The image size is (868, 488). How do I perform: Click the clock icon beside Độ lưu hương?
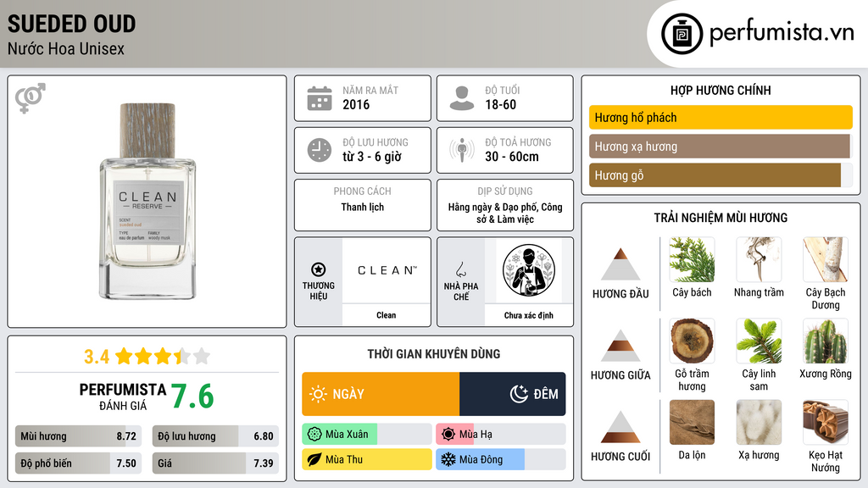(x=320, y=150)
